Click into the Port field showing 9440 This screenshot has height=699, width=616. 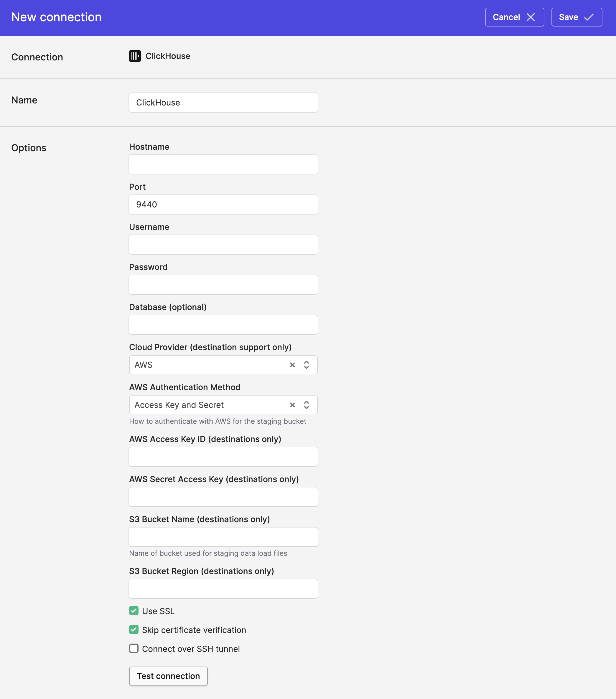(223, 205)
